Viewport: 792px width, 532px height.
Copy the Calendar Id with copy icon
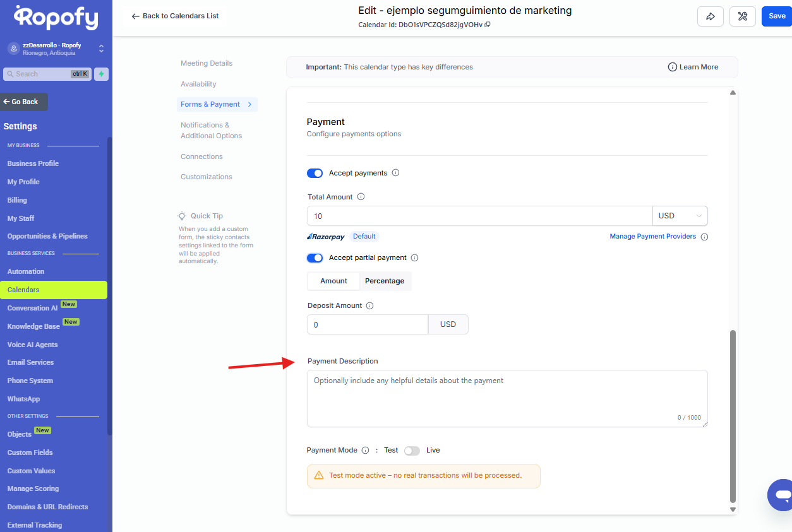pos(488,25)
